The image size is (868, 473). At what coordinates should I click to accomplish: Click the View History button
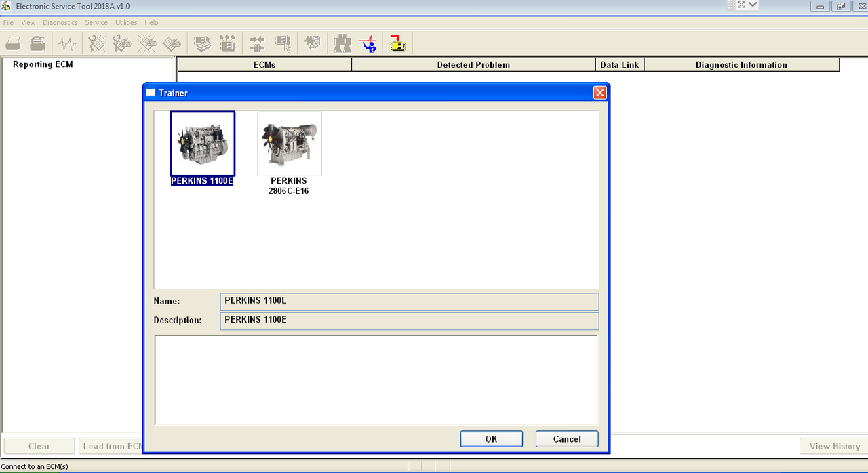835,446
